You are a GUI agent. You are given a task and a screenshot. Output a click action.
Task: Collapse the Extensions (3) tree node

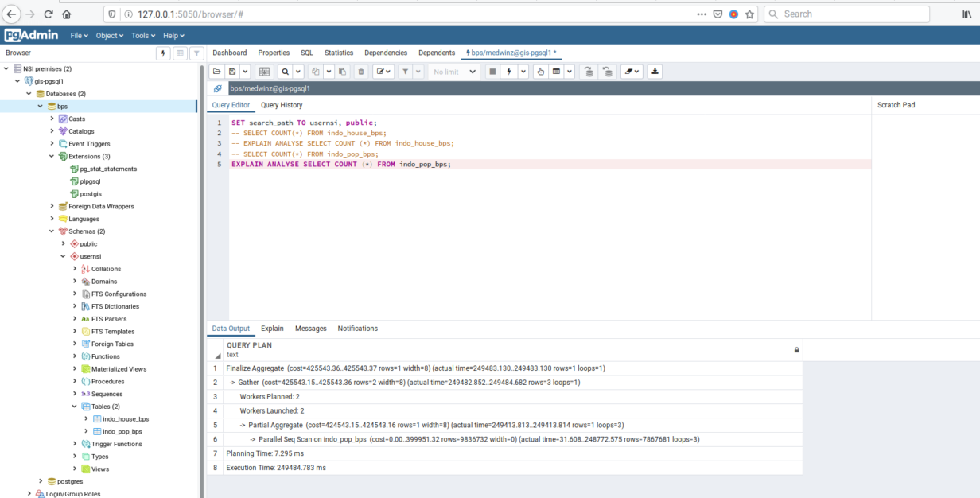point(52,156)
